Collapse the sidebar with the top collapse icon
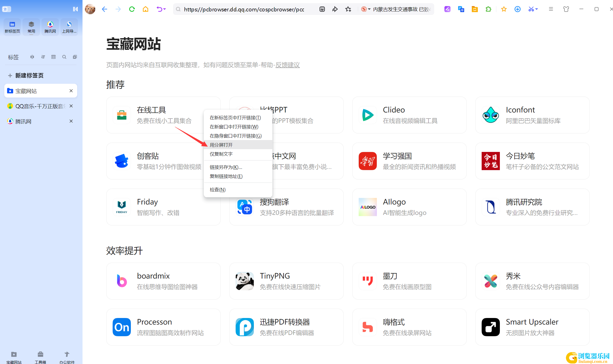The height and width of the screenshot is (364, 613). 75,9
